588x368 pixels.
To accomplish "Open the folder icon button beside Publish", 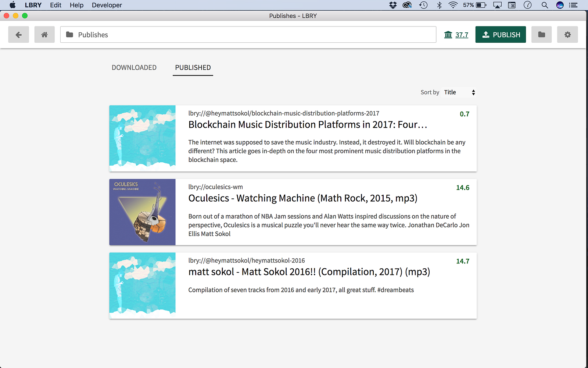I will click(541, 35).
